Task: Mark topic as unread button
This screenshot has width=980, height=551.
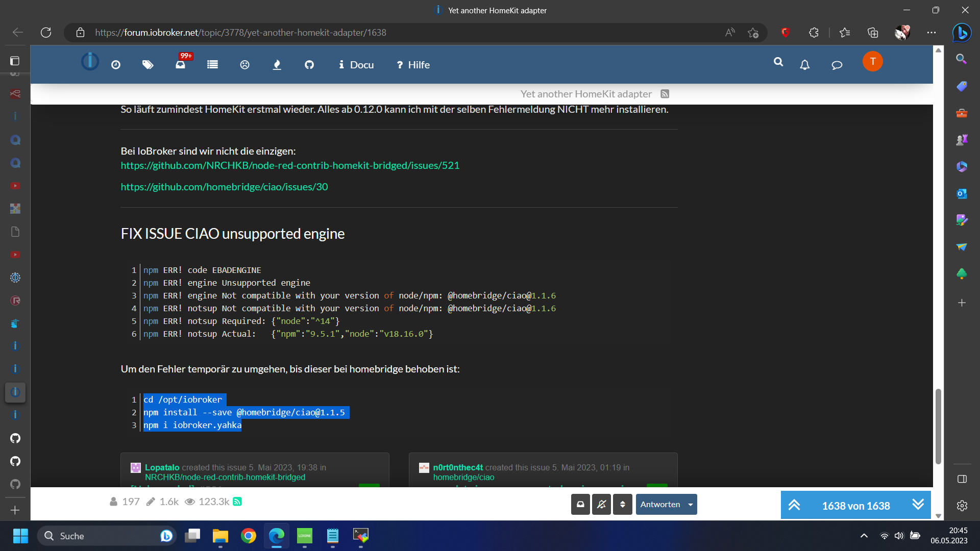Action: [x=580, y=504]
